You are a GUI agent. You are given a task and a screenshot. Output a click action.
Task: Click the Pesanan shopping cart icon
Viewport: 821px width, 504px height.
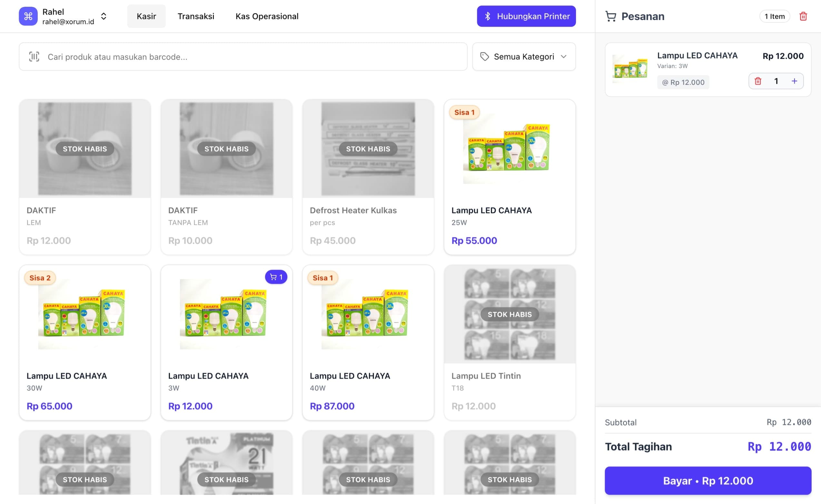tap(610, 16)
